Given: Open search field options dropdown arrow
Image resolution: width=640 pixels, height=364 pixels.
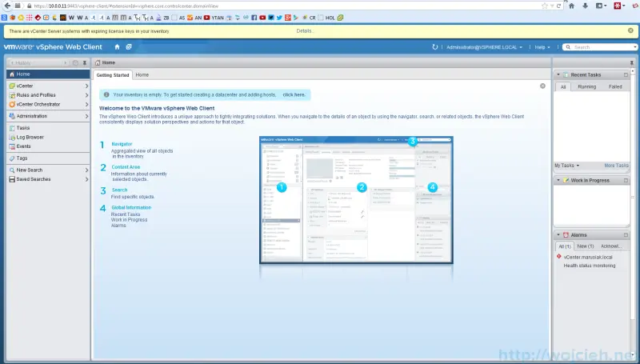Looking at the screenshot, I should (635, 47).
